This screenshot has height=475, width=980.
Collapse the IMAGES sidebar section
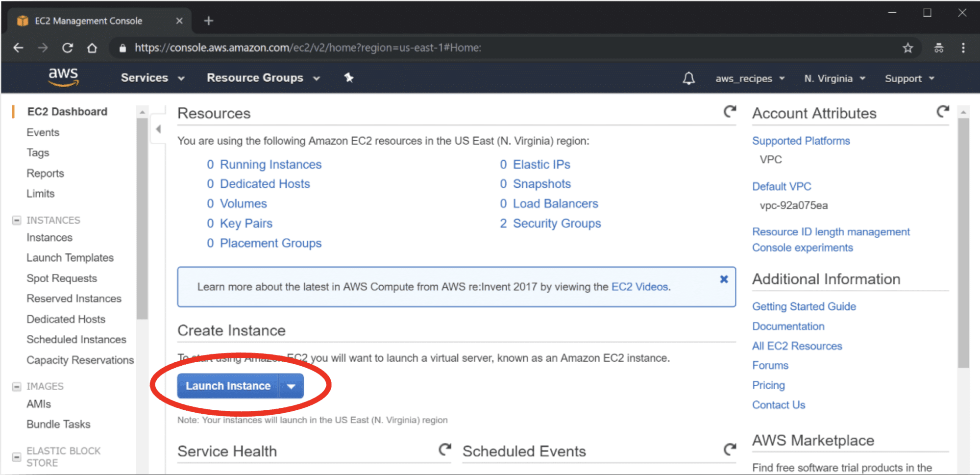(x=17, y=386)
